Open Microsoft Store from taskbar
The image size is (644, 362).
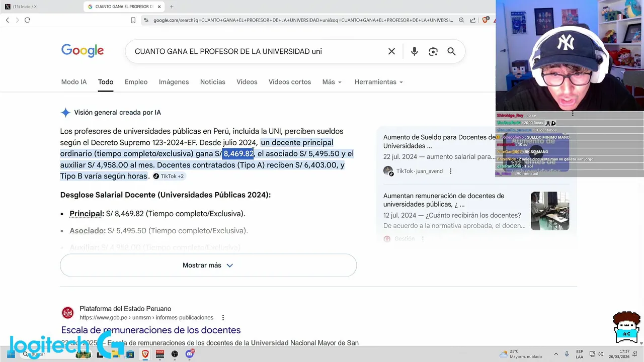[x=130, y=354]
